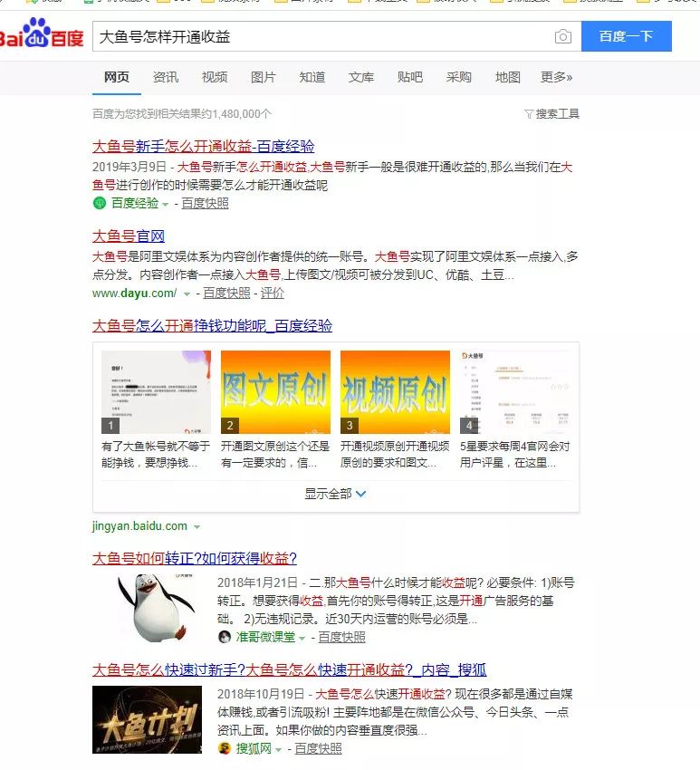
Task: Open result 大鱼号怎么开通挣钱功能呢_百度经验
Action: (212, 325)
